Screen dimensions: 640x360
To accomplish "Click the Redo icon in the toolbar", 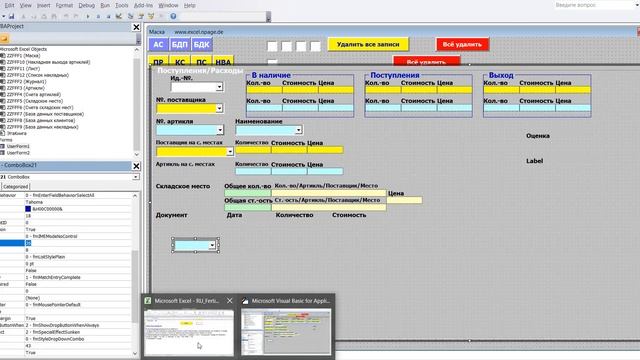I will [76, 16].
